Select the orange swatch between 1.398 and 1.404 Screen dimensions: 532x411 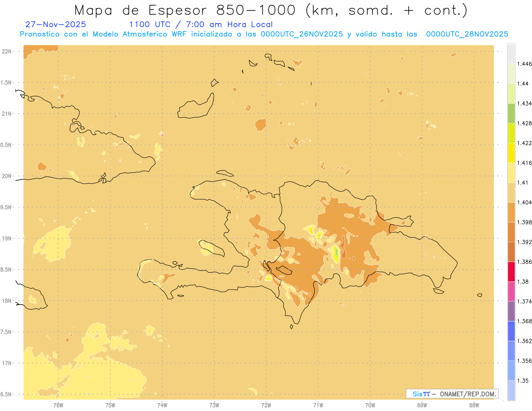click(x=511, y=212)
